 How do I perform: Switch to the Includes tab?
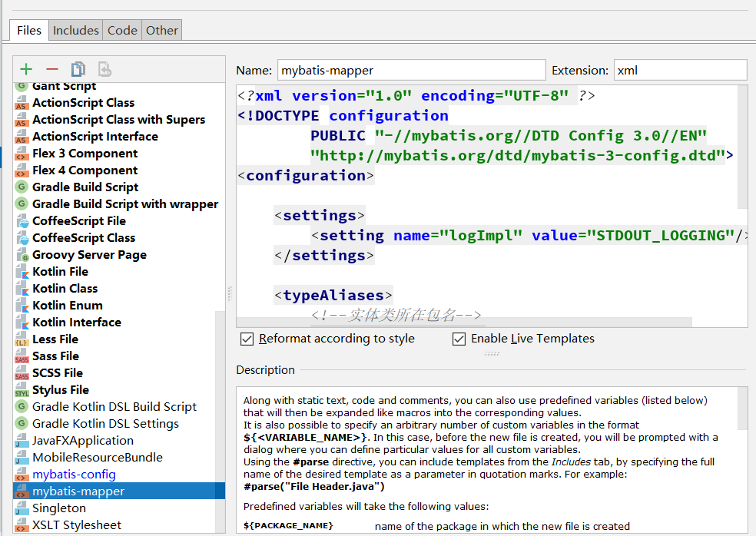click(x=76, y=31)
